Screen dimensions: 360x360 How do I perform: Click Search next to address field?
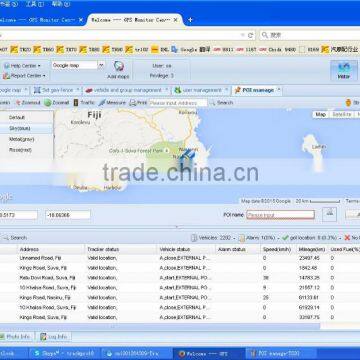tap(221, 103)
